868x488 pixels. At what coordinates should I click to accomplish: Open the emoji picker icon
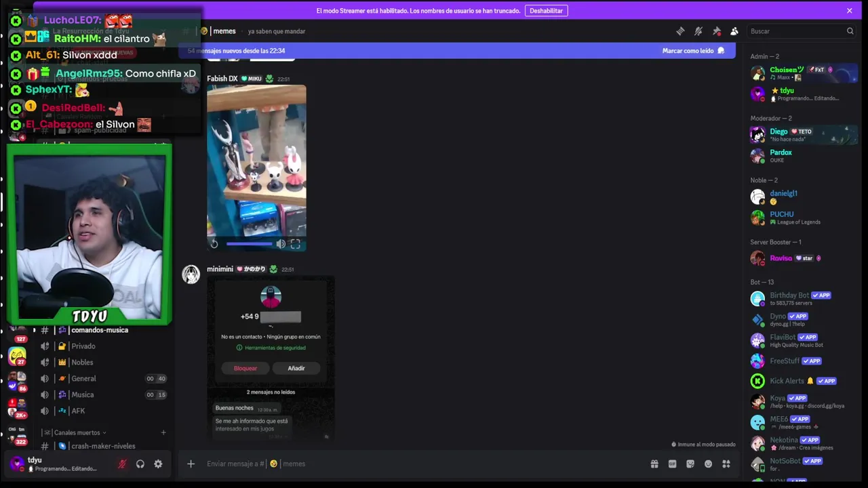708,464
